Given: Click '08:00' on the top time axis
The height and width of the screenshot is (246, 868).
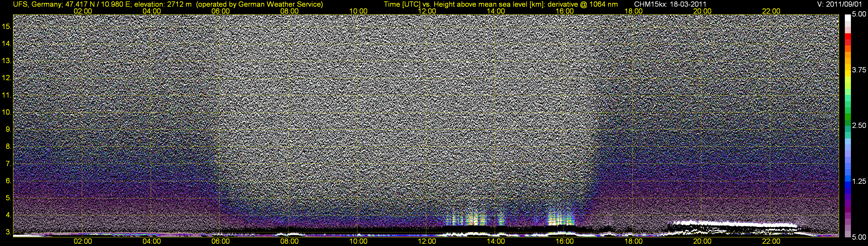Looking at the screenshot, I should pyautogui.click(x=289, y=11).
